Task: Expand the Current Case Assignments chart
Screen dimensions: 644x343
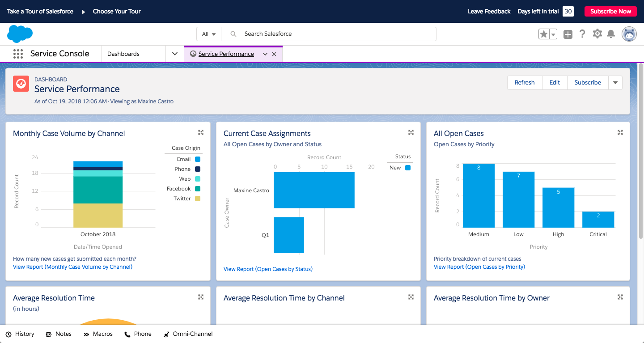Action: 411,132
